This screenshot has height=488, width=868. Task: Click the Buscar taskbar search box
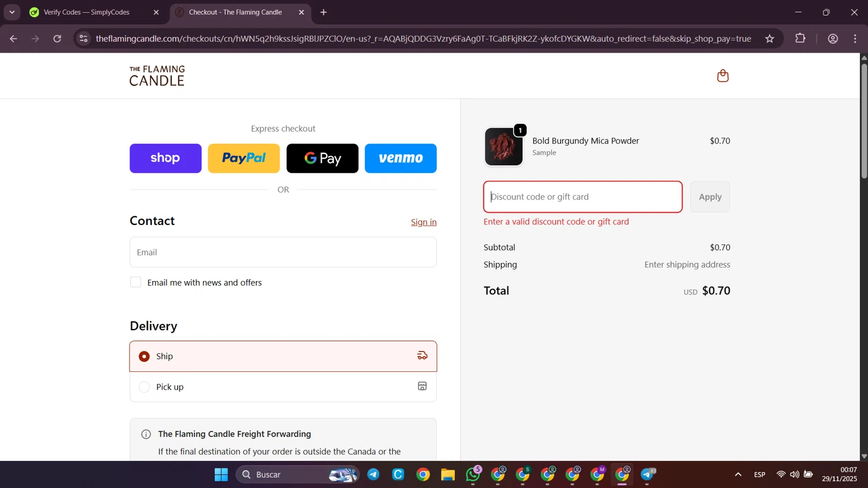click(297, 475)
